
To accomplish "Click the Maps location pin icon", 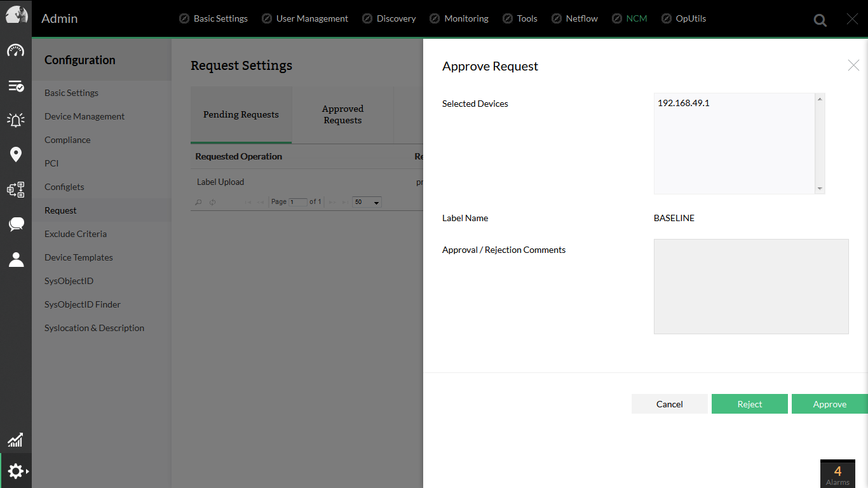I will pyautogui.click(x=16, y=154).
